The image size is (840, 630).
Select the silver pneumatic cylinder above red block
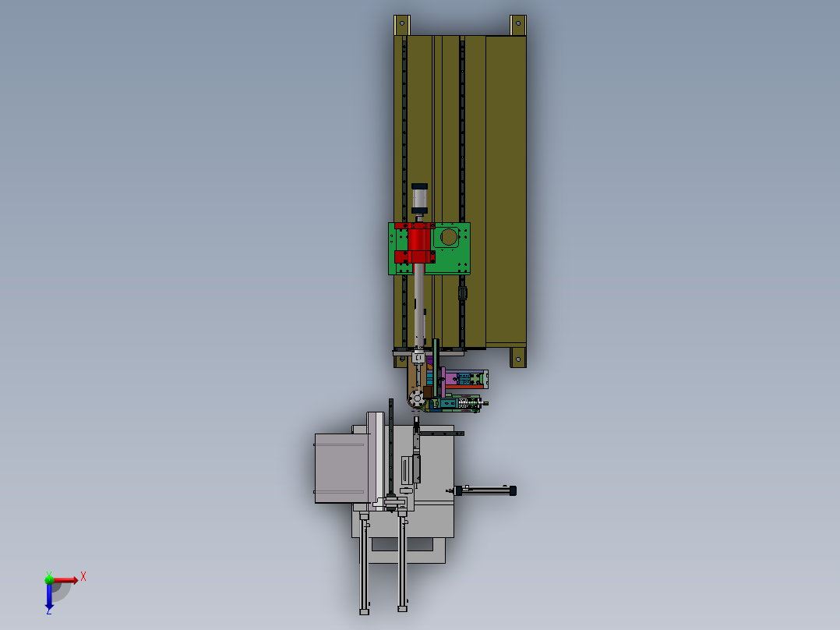click(419, 200)
